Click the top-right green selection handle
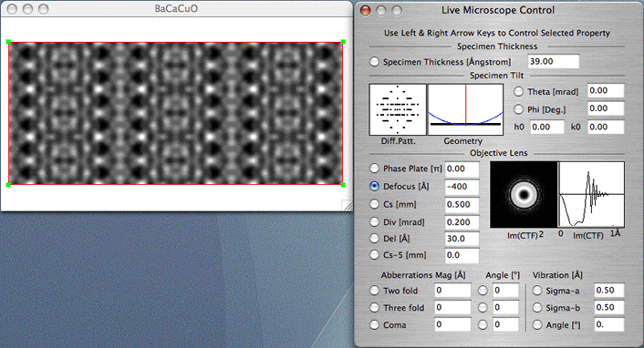 (x=343, y=42)
